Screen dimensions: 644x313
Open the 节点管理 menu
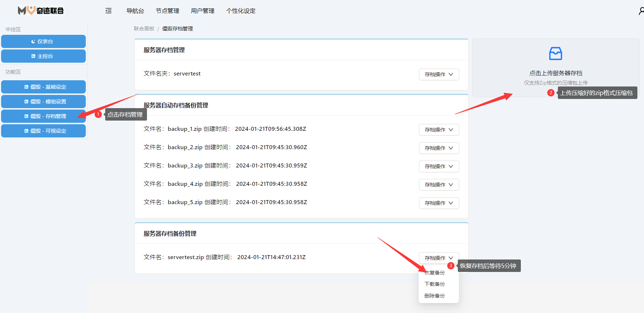pyautogui.click(x=168, y=11)
